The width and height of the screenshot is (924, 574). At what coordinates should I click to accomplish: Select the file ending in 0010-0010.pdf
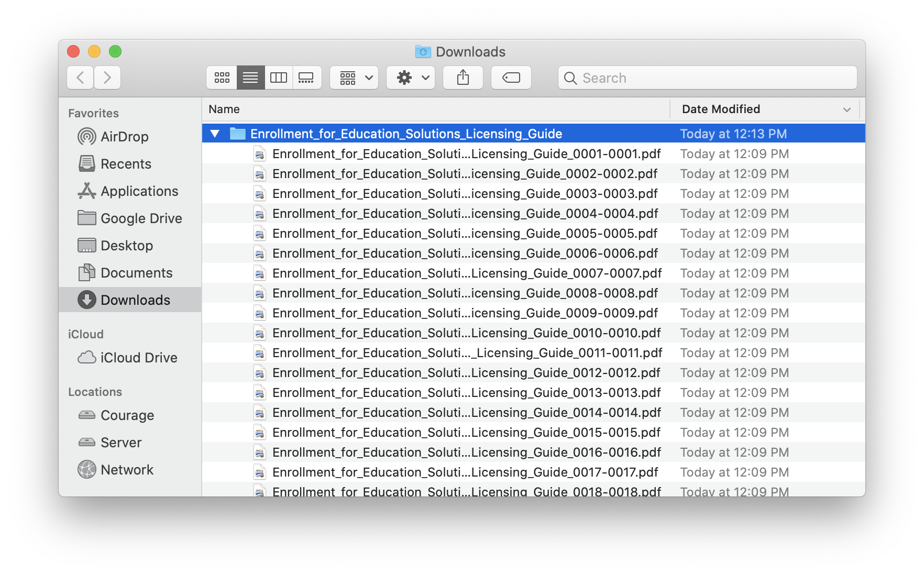[533, 333]
